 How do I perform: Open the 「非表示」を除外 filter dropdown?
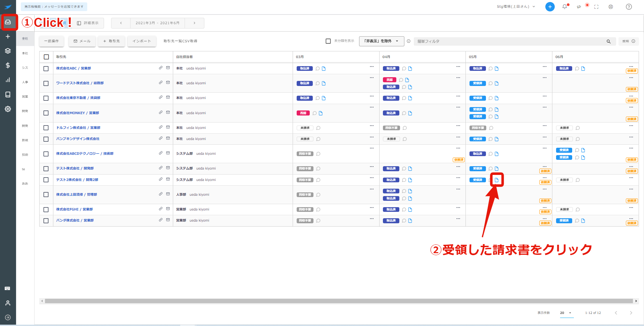pos(382,41)
